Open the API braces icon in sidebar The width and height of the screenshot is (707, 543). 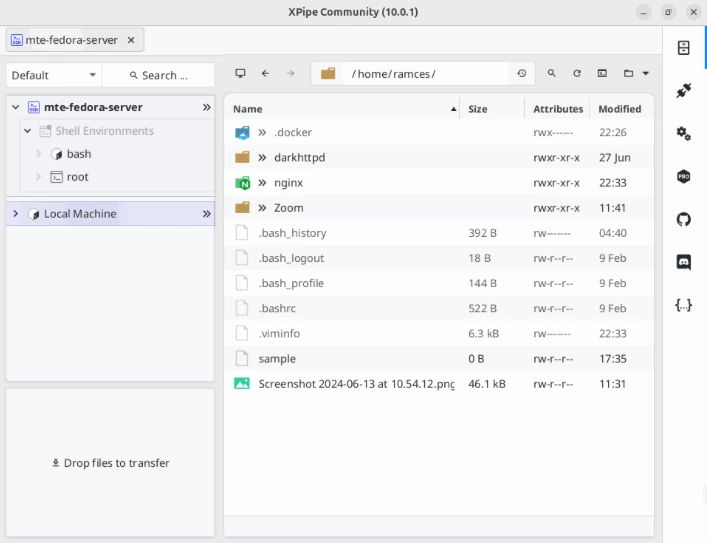pyautogui.click(x=684, y=305)
